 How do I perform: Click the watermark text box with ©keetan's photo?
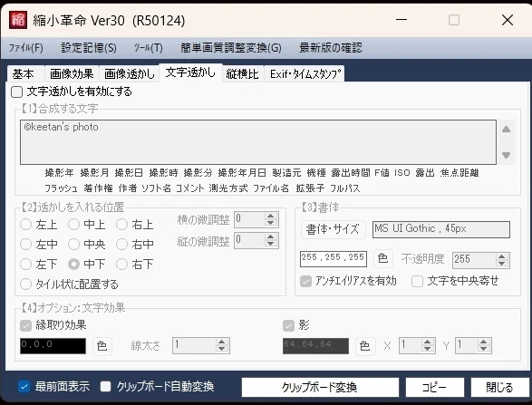pyautogui.click(x=258, y=142)
